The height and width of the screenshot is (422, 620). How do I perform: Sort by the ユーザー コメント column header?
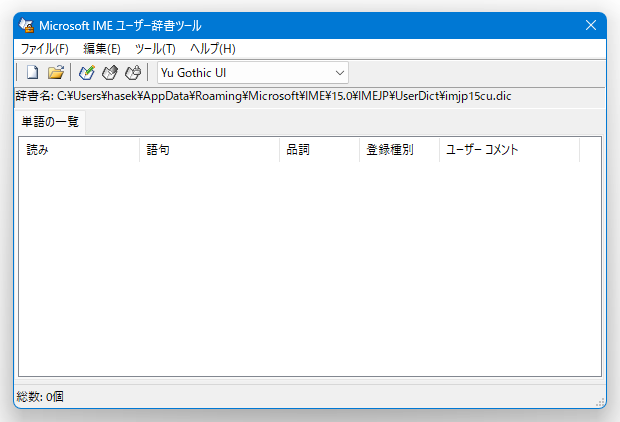click(x=509, y=150)
